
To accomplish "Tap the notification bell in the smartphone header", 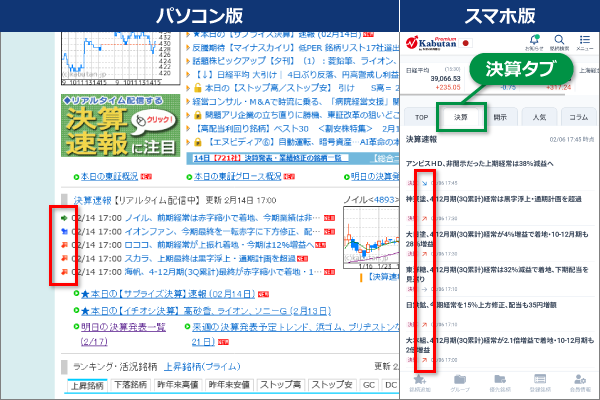I will click(534, 40).
